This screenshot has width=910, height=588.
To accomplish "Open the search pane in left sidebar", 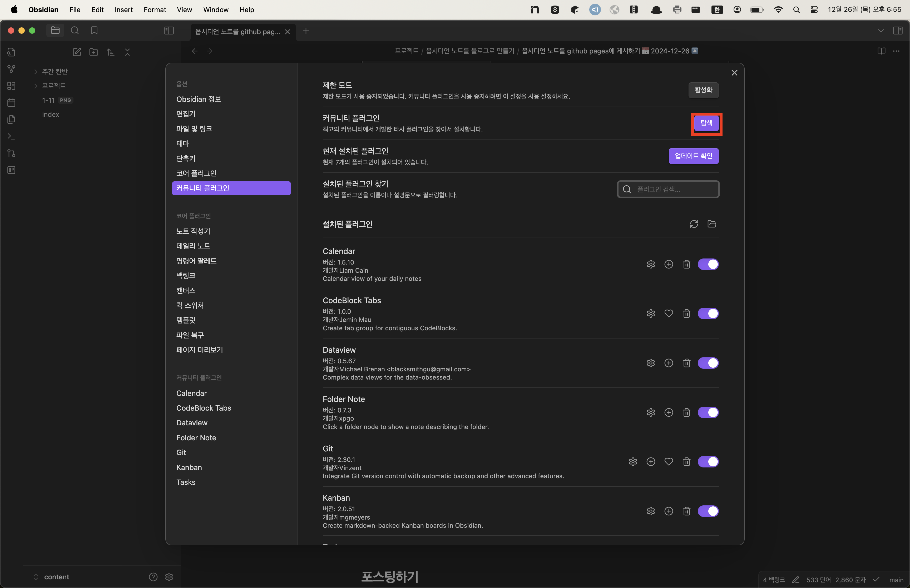I will coord(75,31).
